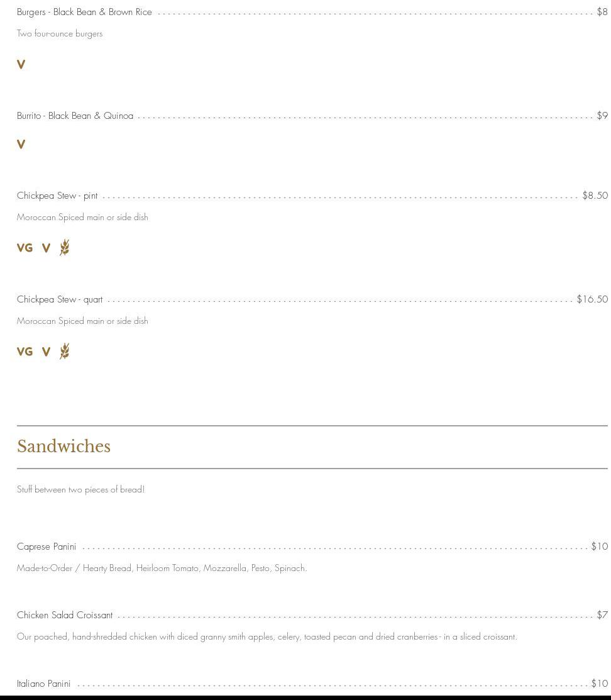Click the $16.50 price for the quart stew
This screenshot has height=700, width=611.
(592, 299)
